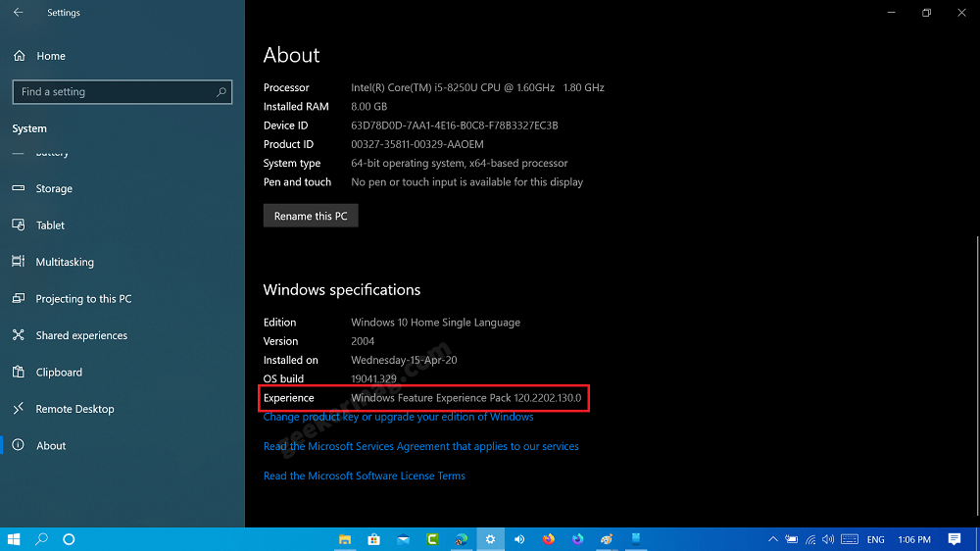
Task: Open Firefox Nightly from taskbar
Action: 577,539
